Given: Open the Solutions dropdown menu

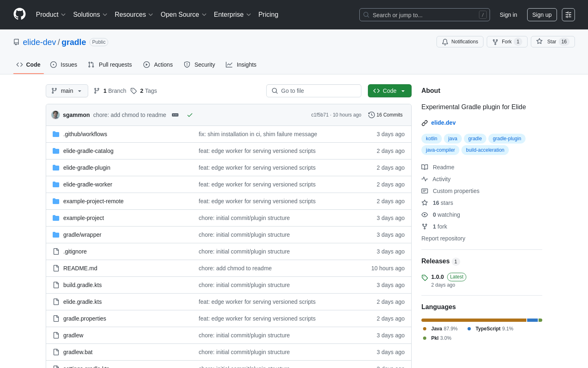Looking at the screenshot, I should [90, 15].
